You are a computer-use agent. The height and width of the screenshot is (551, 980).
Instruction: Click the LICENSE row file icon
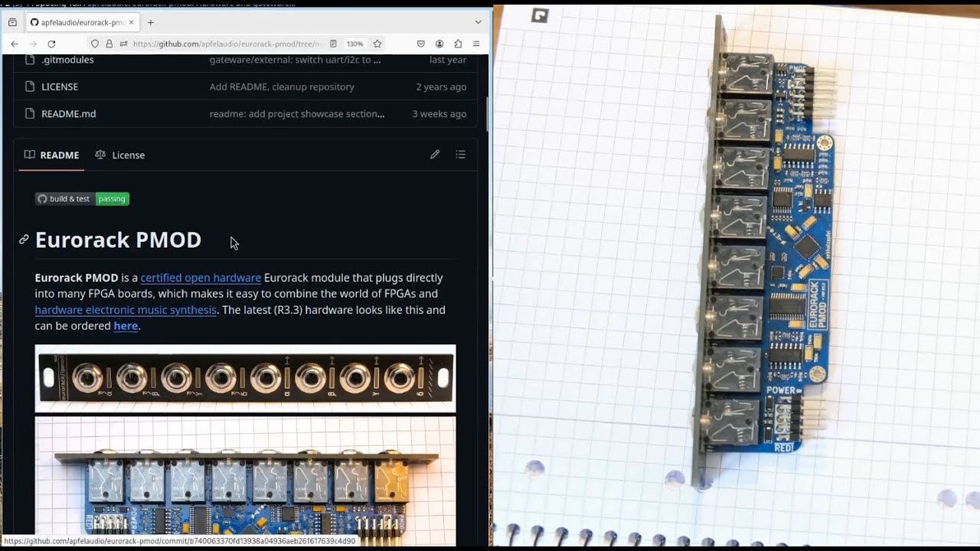pos(30,86)
